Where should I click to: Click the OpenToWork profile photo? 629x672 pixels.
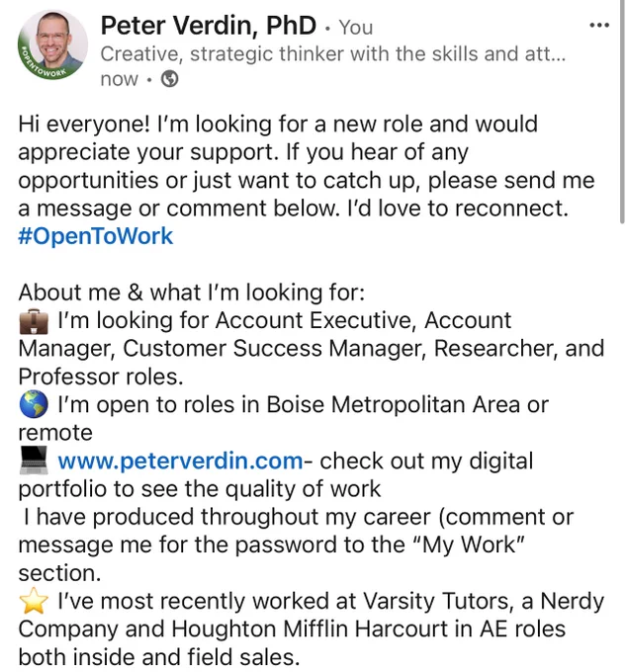tap(52, 44)
